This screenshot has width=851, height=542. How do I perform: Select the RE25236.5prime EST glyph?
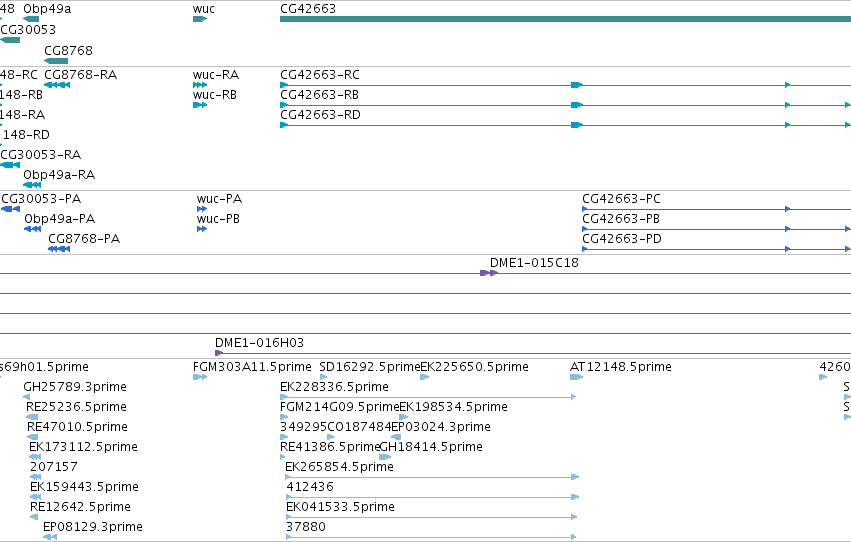pos(32,417)
